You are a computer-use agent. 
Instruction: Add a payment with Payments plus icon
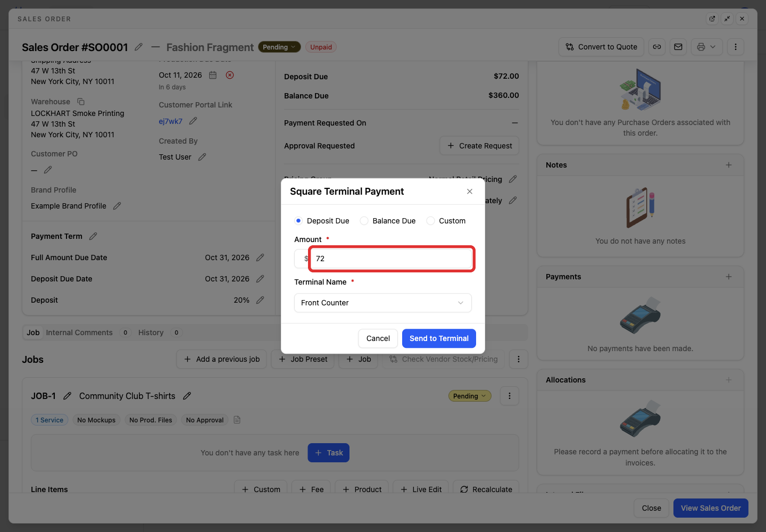(x=729, y=277)
